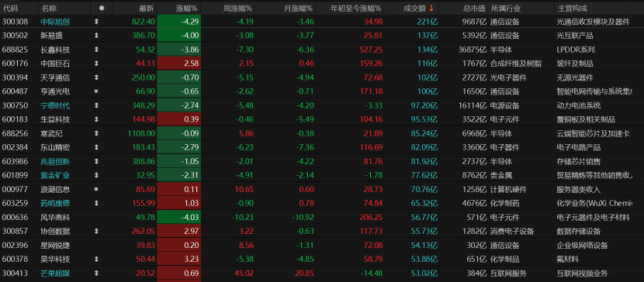Click the 主营构成 column header
The width and height of the screenshot is (644, 282).
(572, 8)
